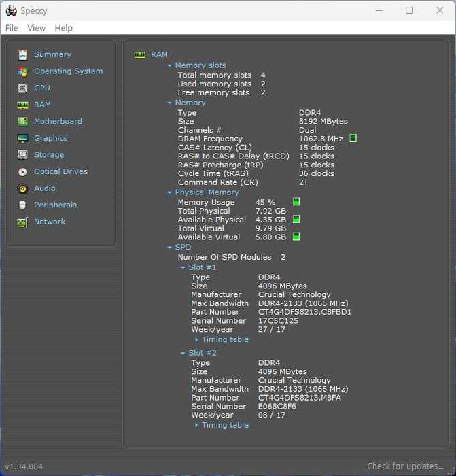Click the 8192 MBytes size value
The height and width of the screenshot is (476, 456).
click(x=323, y=122)
